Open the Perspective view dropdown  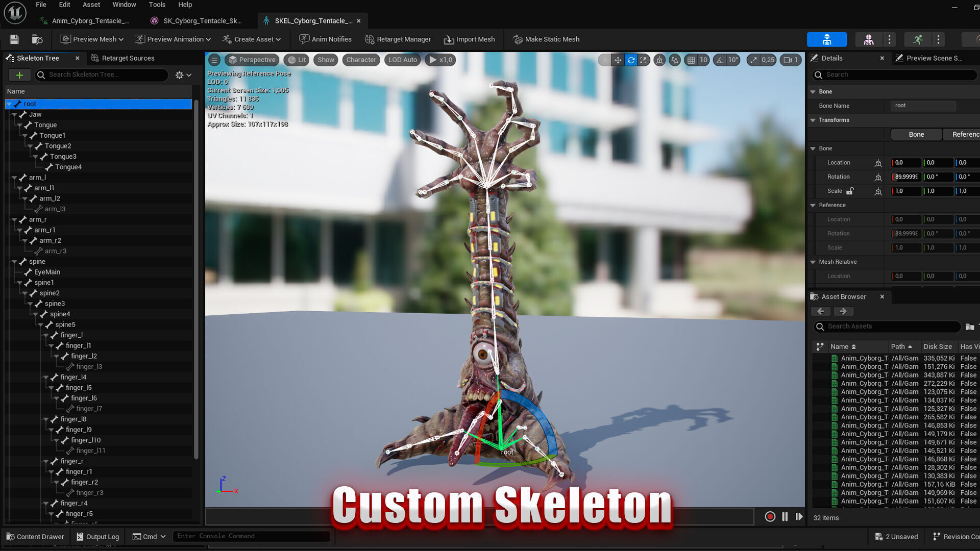click(252, 60)
